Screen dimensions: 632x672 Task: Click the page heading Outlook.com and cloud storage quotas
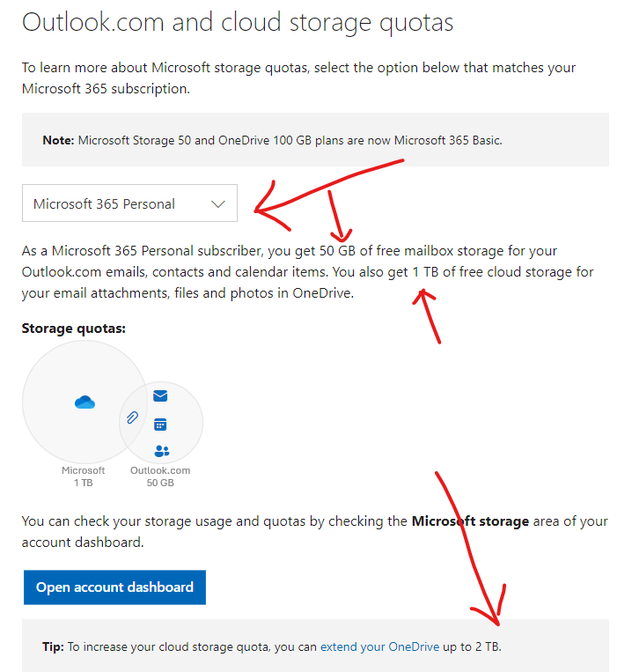point(238,22)
